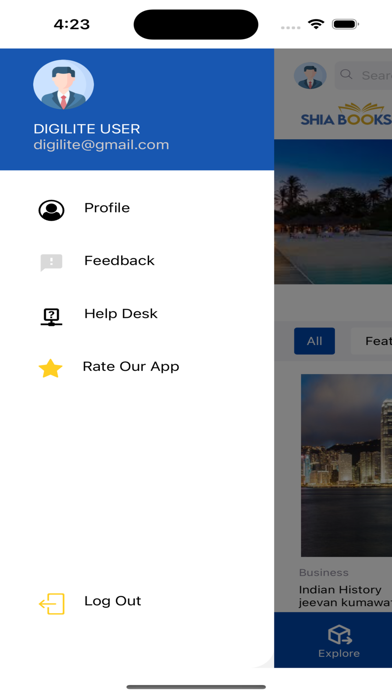
Task: Tap the Log Out arrow icon
Action: 52,604
